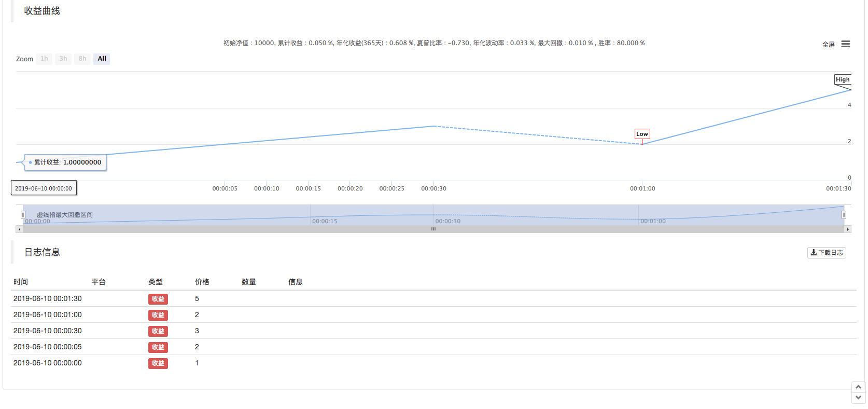The image size is (868, 409).
Task: Click the 收益 tag at 00:01:30 row
Action: tap(158, 299)
